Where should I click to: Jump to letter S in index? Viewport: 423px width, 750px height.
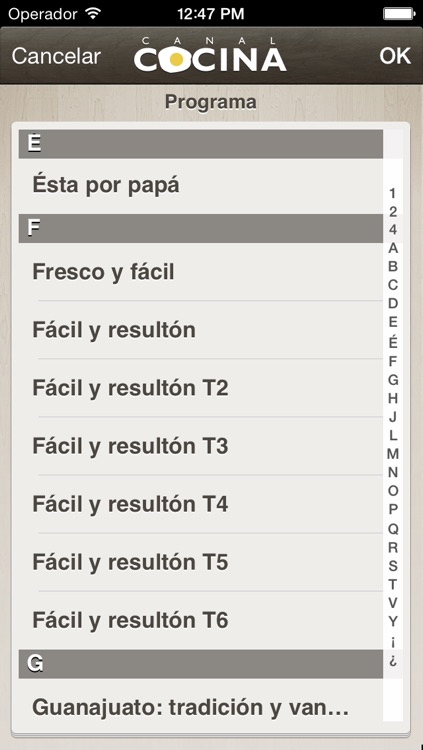[393, 566]
